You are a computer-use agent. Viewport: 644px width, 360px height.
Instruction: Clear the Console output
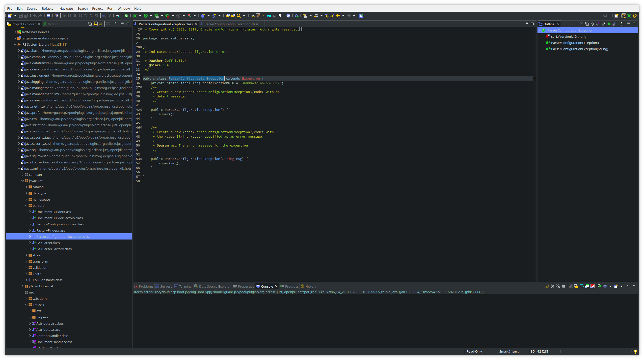click(571, 286)
